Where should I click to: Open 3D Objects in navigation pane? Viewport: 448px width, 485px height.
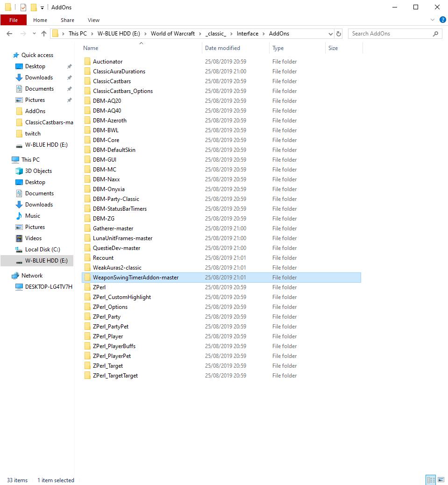[x=38, y=171]
